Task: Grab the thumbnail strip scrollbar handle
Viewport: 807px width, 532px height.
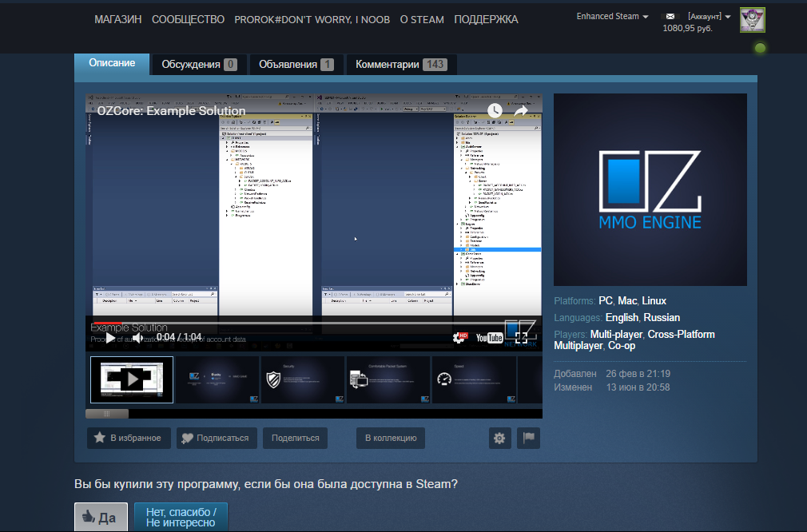Action: click(107, 414)
